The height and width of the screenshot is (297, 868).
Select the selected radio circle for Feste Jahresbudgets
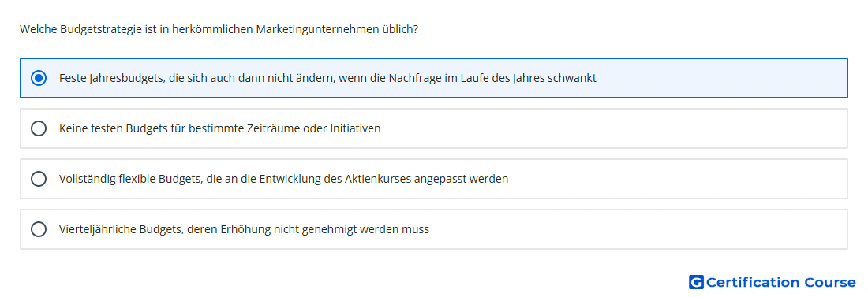coord(39,78)
